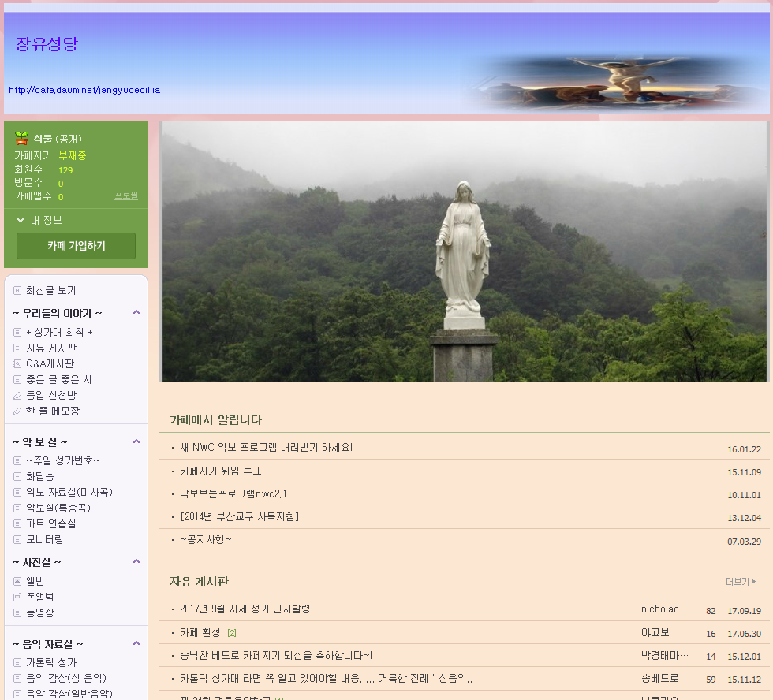Click the icon beside 악보 자료실(미사곡)
The image size is (773, 700).
(x=17, y=492)
